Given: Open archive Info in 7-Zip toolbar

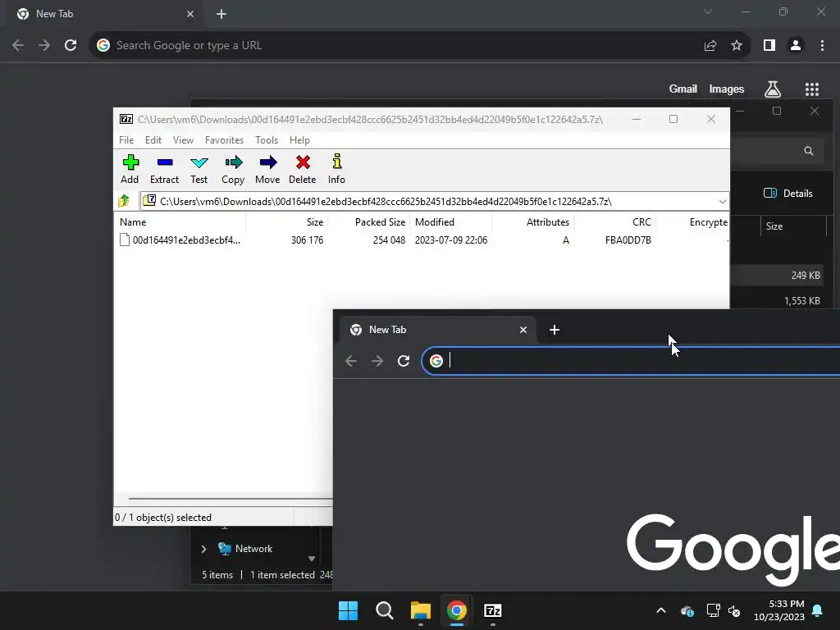Looking at the screenshot, I should coord(336,169).
